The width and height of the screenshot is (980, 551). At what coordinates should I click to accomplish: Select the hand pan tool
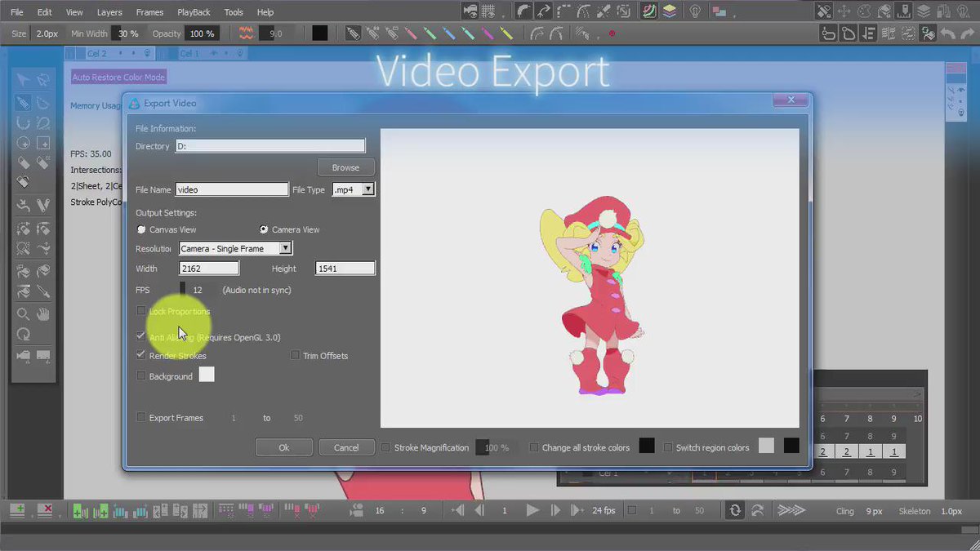[x=43, y=314]
